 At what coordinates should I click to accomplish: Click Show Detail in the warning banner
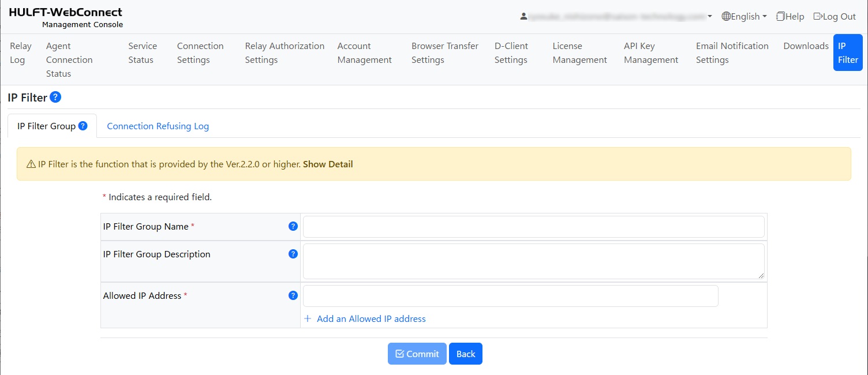point(328,164)
